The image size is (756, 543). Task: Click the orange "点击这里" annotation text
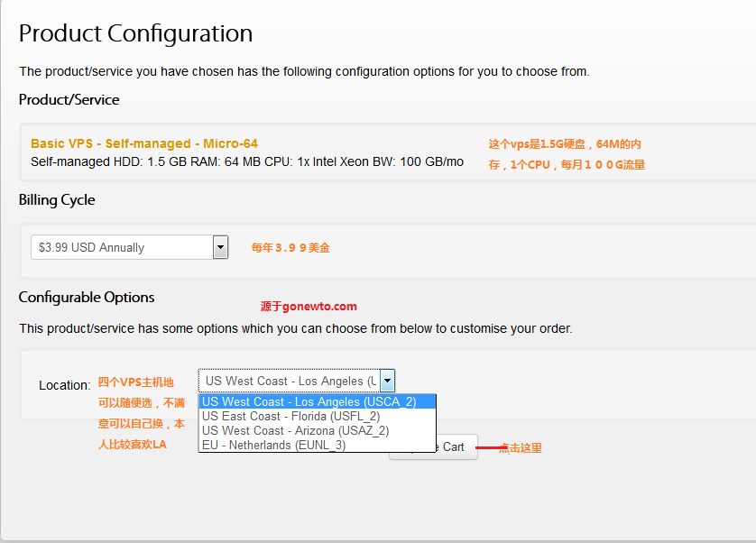[521, 448]
